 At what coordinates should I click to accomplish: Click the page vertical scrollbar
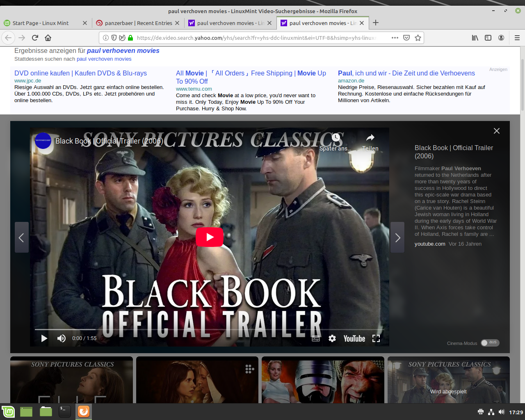click(523, 84)
